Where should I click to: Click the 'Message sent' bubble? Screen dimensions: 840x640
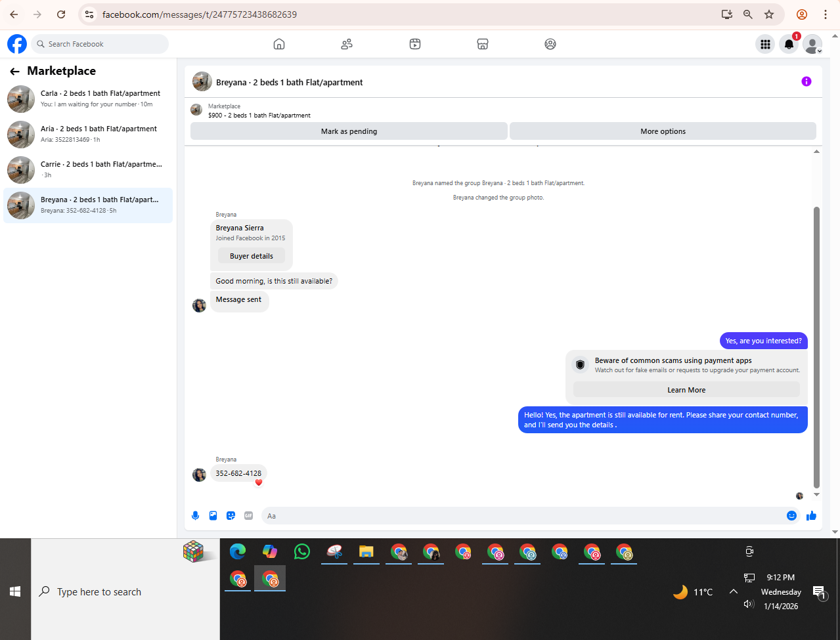[x=239, y=300]
